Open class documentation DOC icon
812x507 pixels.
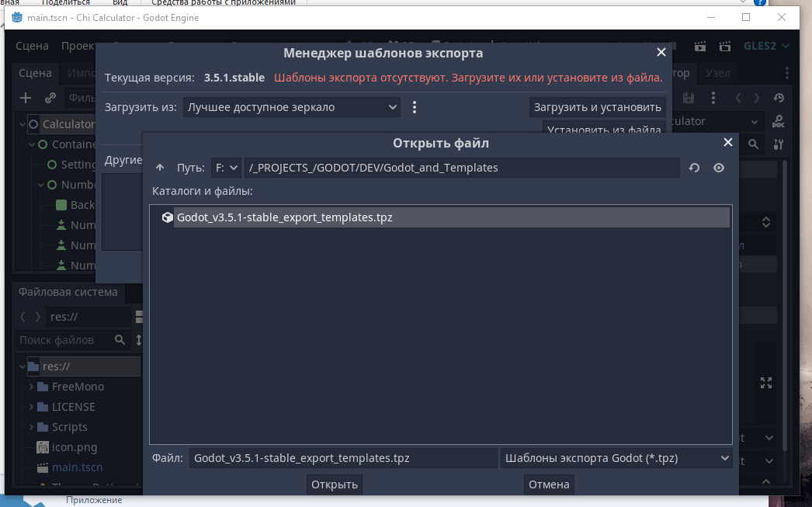[778, 122]
